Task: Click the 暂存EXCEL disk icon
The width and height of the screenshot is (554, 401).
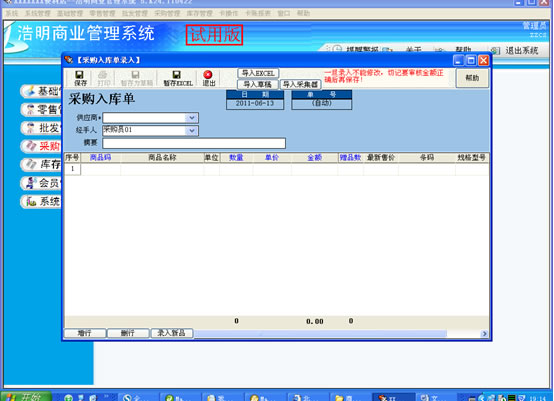Action: (177, 75)
